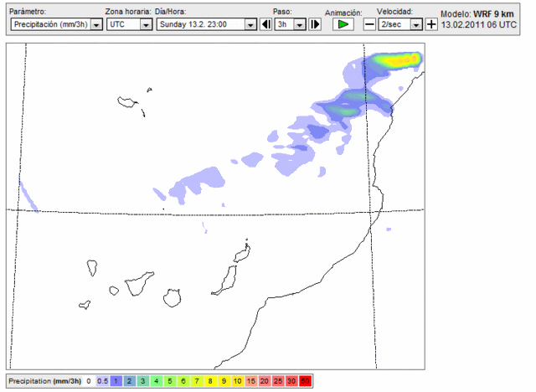Click the 25 mm legend swatch
The height and width of the screenshot is (392, 536).
click(278, 381)
